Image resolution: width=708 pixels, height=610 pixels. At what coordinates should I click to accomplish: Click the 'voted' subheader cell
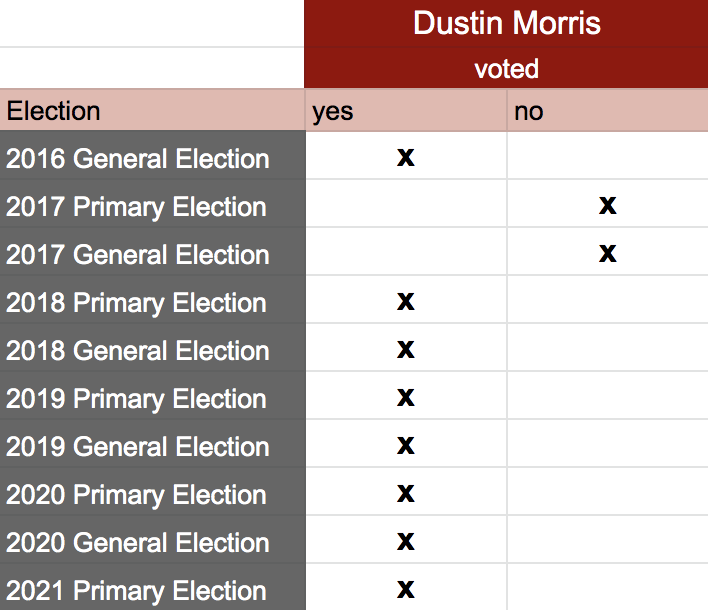pyautogui.click(x=506, y=68)
